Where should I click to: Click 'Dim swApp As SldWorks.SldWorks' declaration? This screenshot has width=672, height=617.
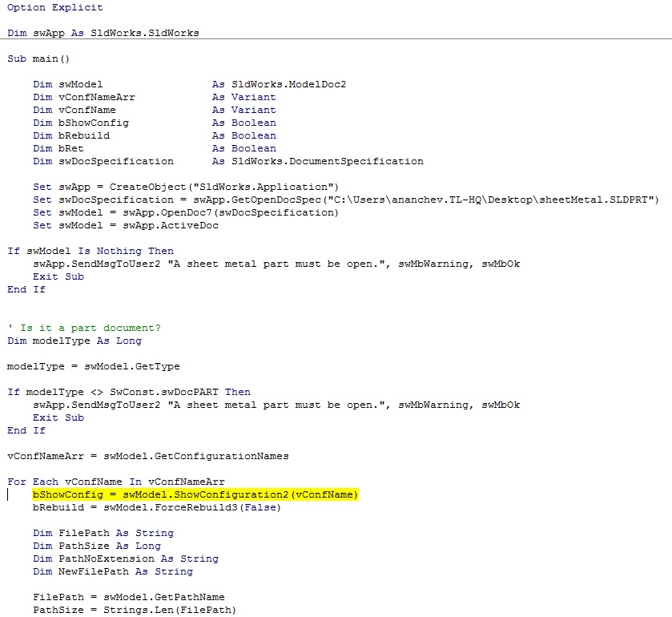pos(103,33)
